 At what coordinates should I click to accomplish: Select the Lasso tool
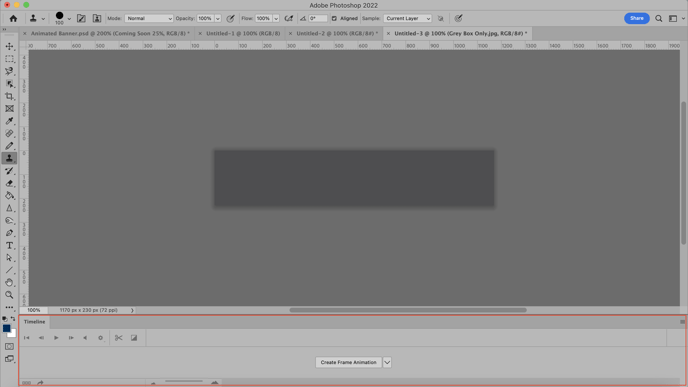pyautogui.click(x=9, y=71)
